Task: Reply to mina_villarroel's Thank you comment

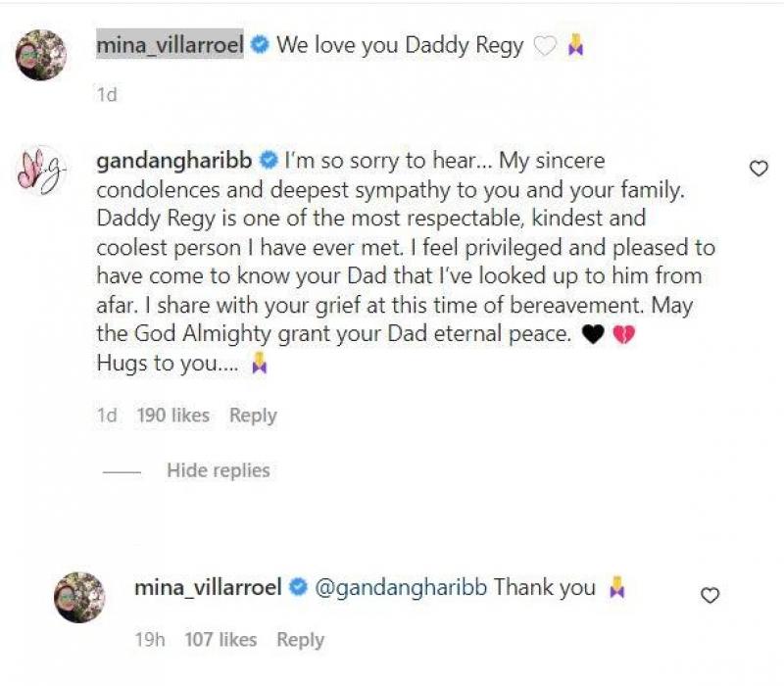Action: click(x=300, y=640)
